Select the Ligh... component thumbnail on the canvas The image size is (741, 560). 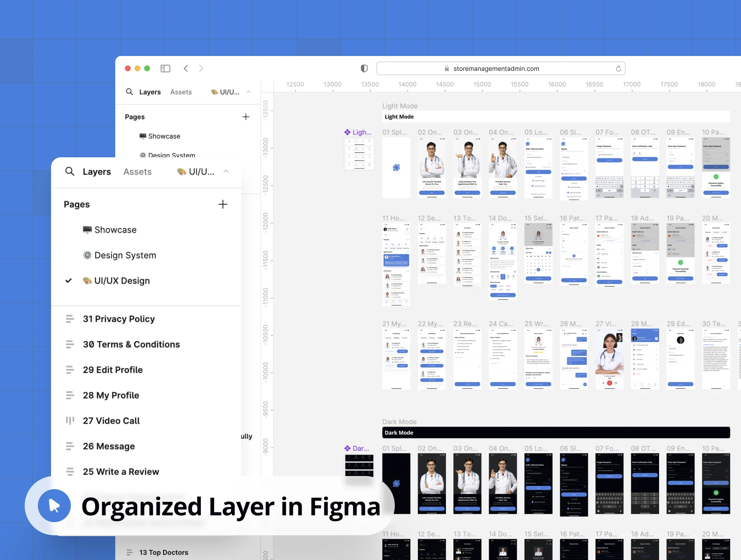point(359,154)
